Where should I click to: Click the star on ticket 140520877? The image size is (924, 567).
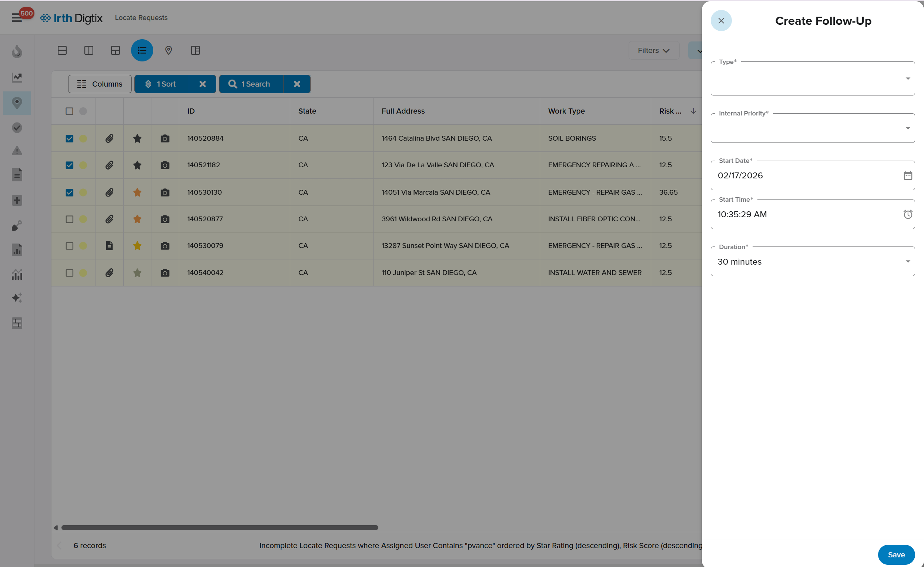(x=137, y=219)
